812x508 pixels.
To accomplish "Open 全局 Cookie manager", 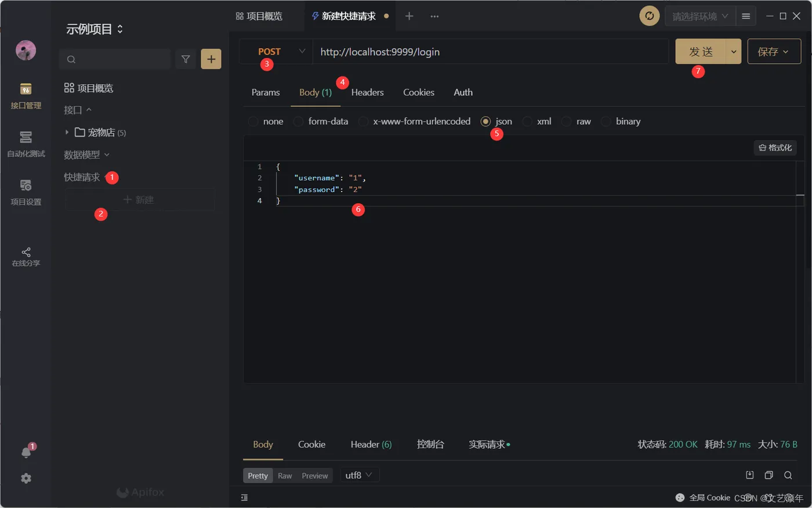I will (703, 498).
